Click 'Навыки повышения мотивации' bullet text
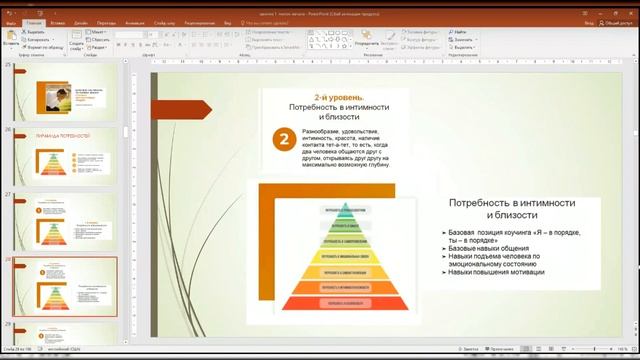Screen dimensions: 640x360 click(496, 272)
